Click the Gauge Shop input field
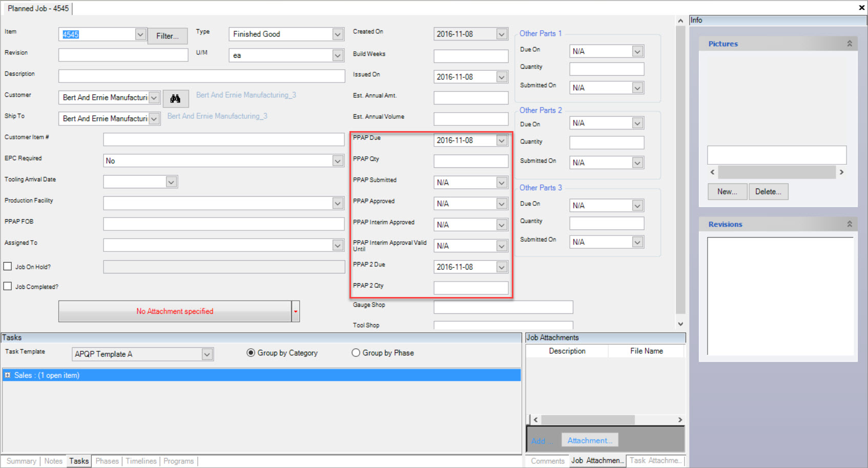The height and width of the screenshot is (468, 868). pyautogui.click(x=503, y=307)
